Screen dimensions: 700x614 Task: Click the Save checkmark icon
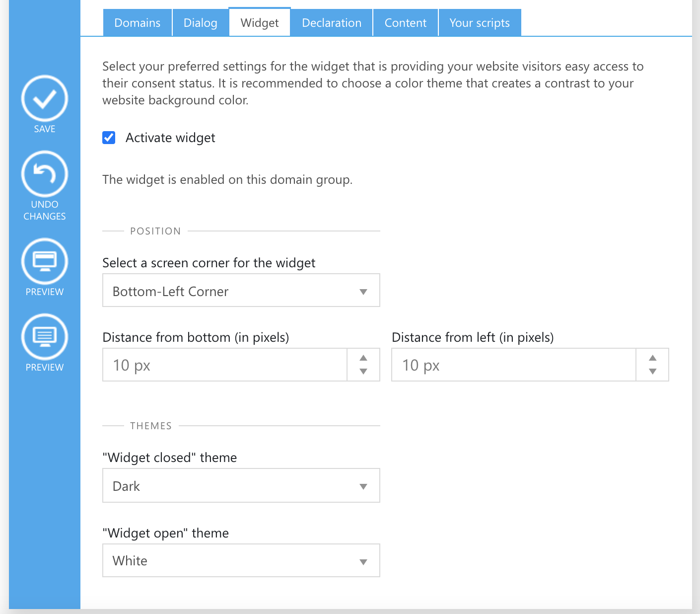tap(45, 99)
